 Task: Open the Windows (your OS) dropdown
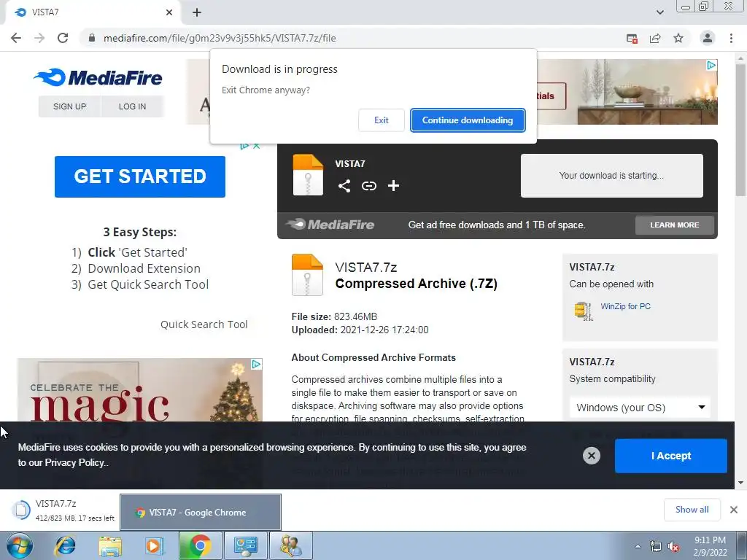640,408
